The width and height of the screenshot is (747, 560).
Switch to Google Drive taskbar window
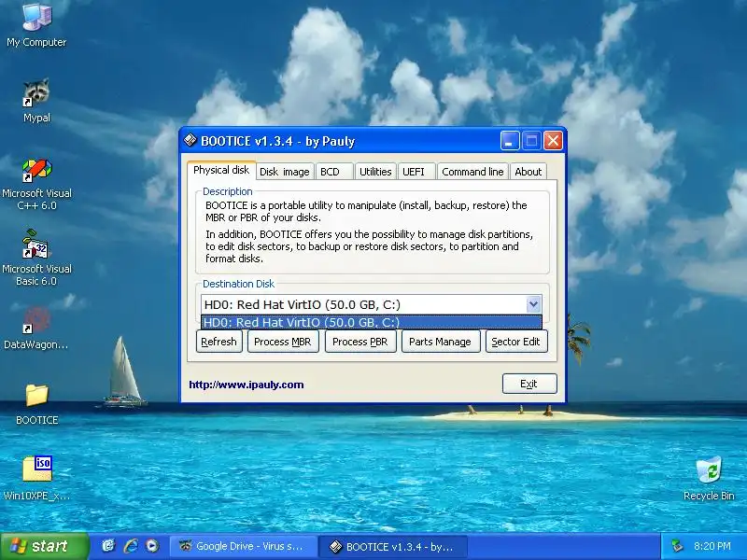click(x=243, y=546)
